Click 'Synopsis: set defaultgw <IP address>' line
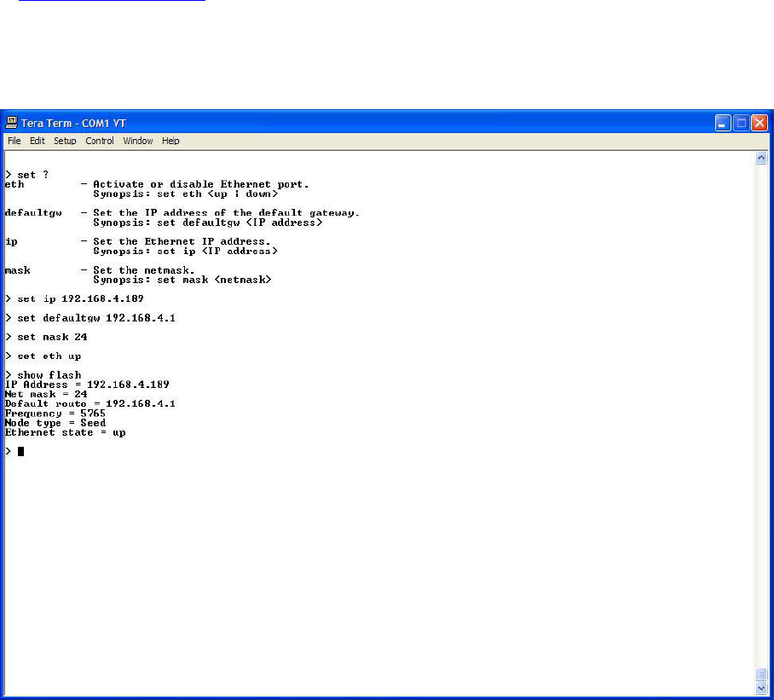This screenshot has width=774, height=700. (x=208, y=223)
